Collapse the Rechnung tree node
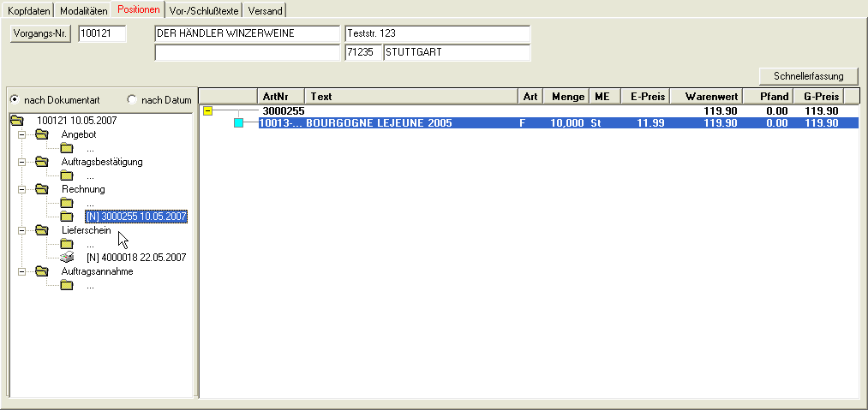This screenshot has width=868, height=410. point(21,189)
